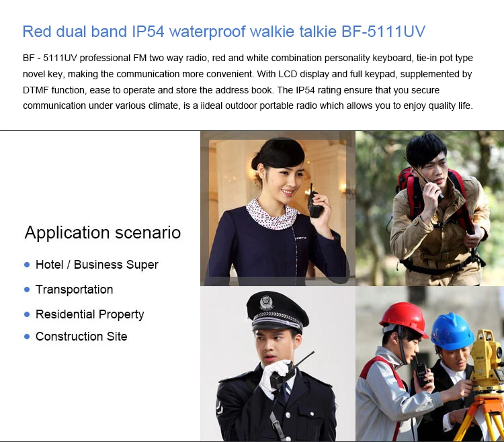Open the hiker with red backpack photo

tap(430, 208)
